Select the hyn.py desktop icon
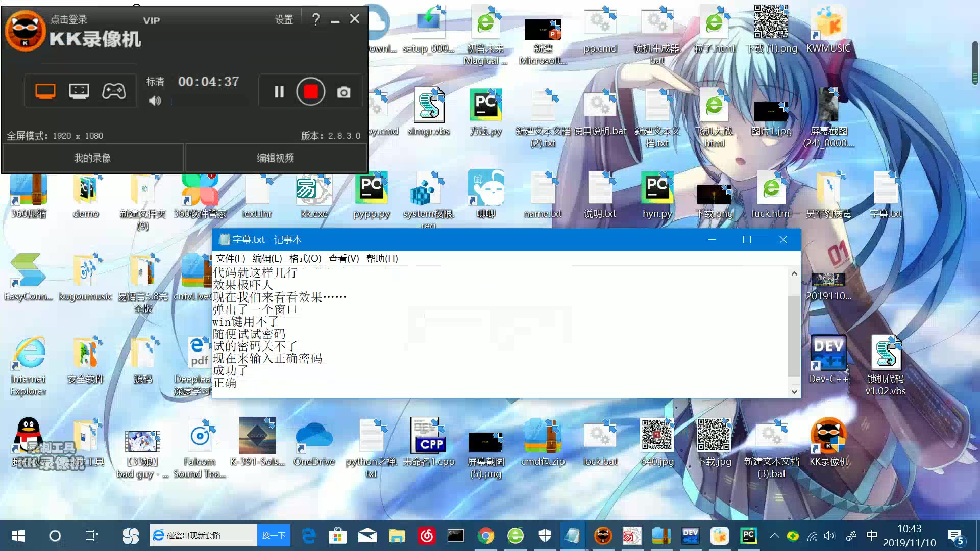 click(657, 196)
